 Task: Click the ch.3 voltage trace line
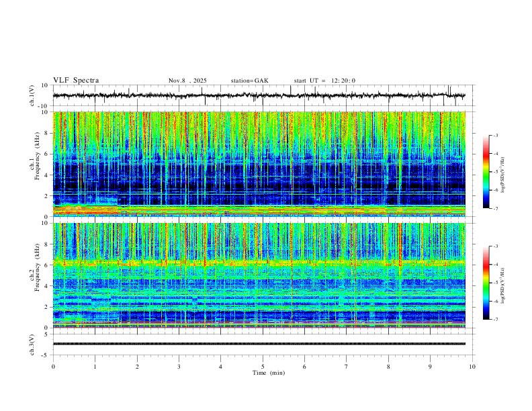pyautogui.click(x=259, y=344)
